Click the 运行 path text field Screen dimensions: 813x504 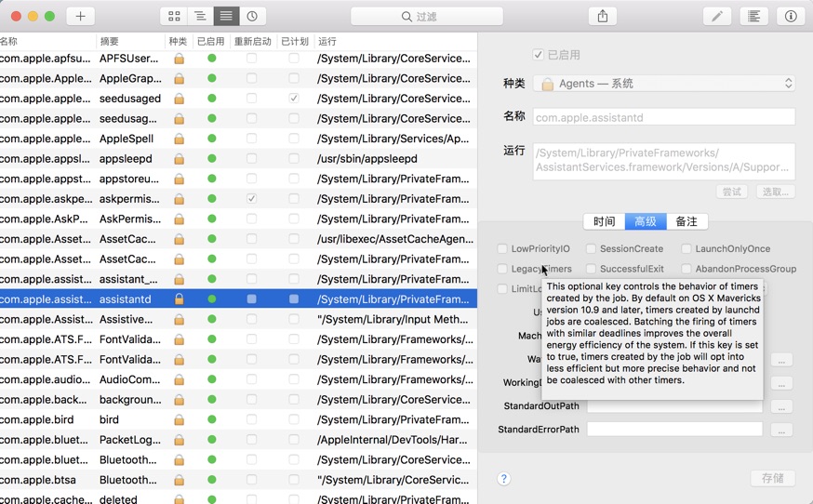[663, 161]
